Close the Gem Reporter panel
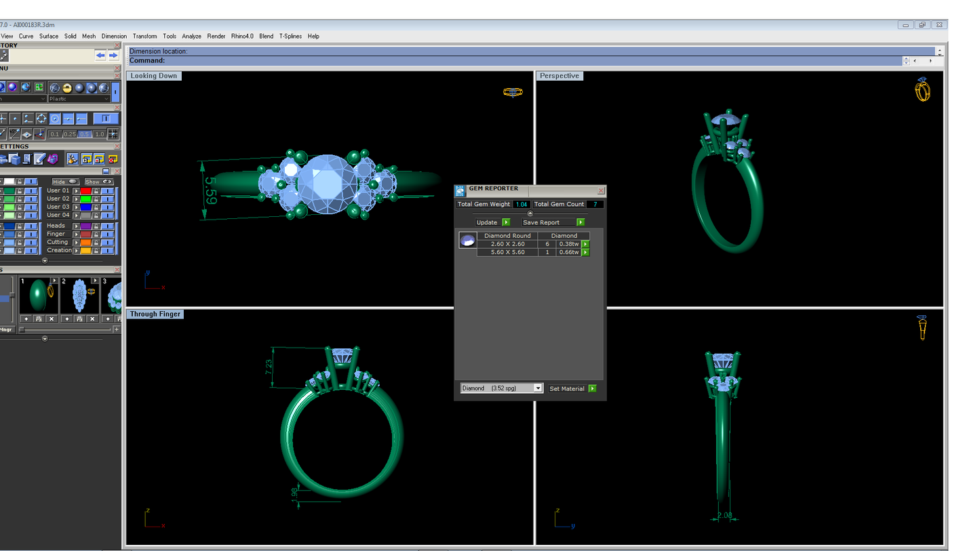This screenshot has height=551, width=980. [601, 191]
